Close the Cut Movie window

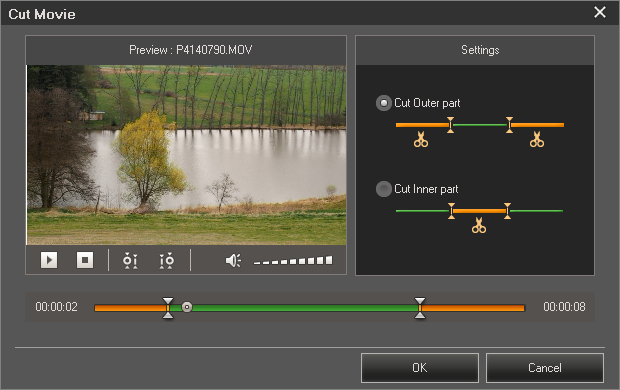click(600, 12)
